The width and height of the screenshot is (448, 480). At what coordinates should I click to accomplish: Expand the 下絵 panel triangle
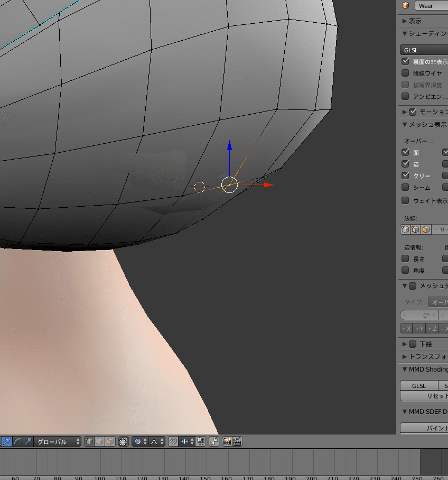pos(404,344)
